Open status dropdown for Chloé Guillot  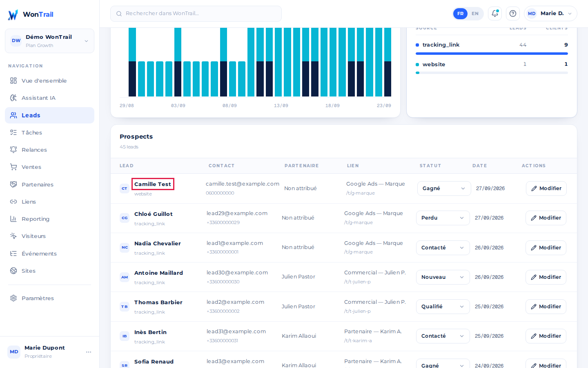[x=443, y=218]
